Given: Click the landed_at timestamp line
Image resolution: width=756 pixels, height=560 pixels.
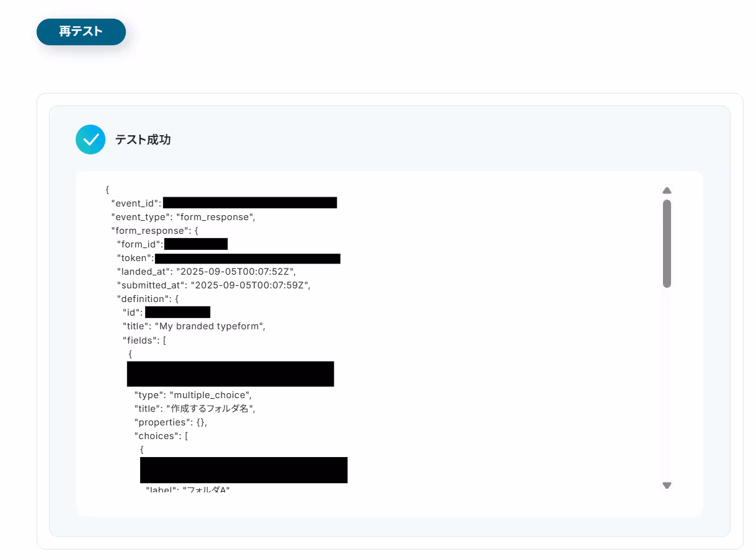Looking at the screenshot, I should pyautogui.click(x=207, y=272).
